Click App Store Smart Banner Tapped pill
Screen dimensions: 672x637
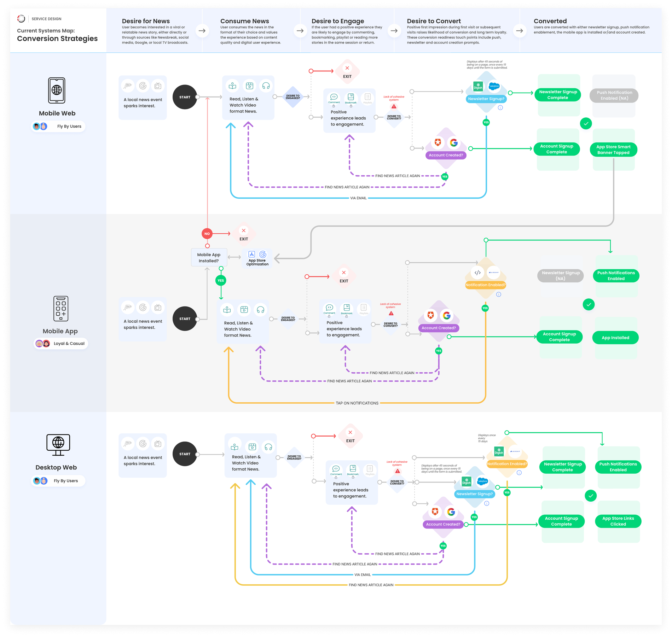(x=613, y=150)
